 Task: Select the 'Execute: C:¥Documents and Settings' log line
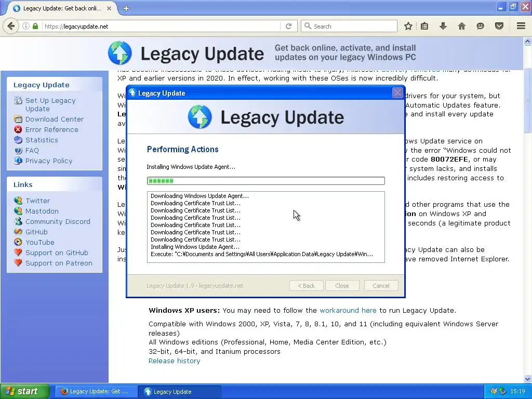262,254
